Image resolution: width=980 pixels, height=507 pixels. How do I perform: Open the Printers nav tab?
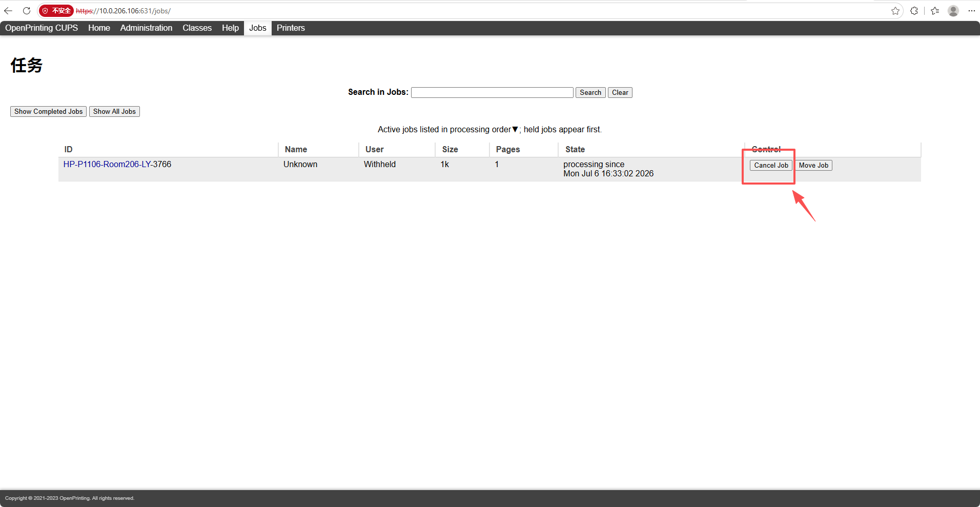click(291, 28)
